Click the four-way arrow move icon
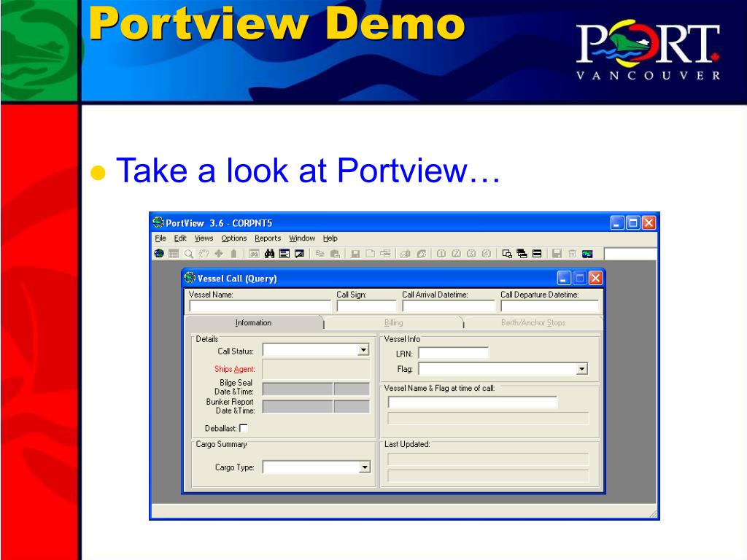This screenshot has width=747, height=560. 219,254
